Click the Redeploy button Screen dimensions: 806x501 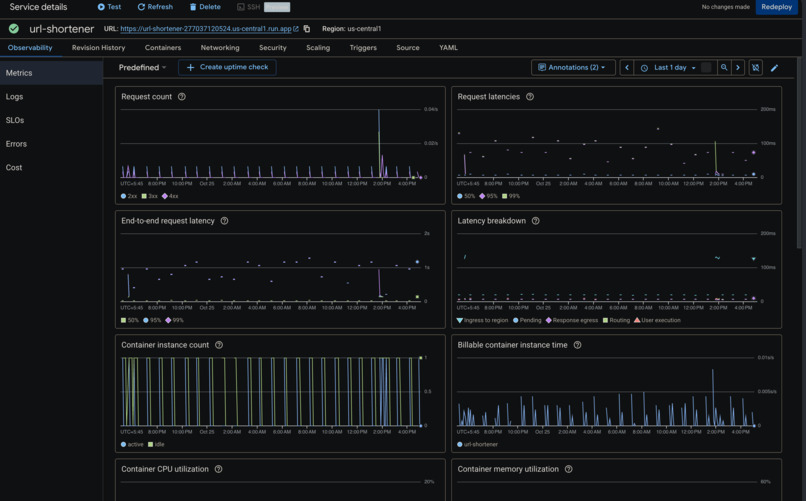pyautogui.click(x=776, y=7)
